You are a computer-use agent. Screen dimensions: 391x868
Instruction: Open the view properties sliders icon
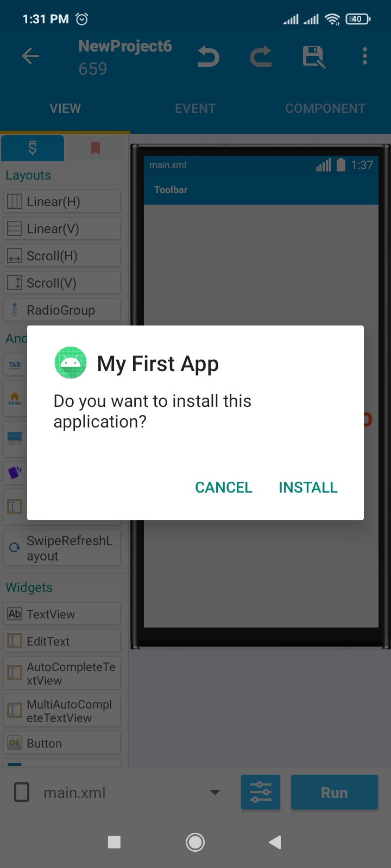coord(261,792)
